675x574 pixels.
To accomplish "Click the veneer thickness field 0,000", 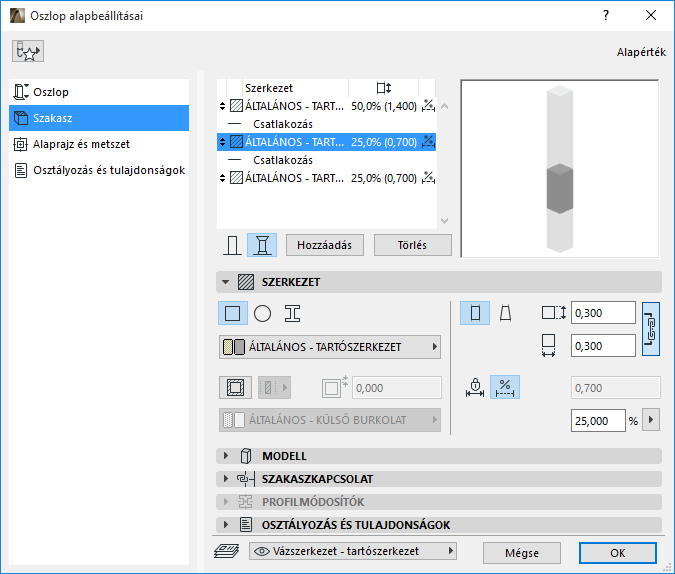I will tap(396, 388).
